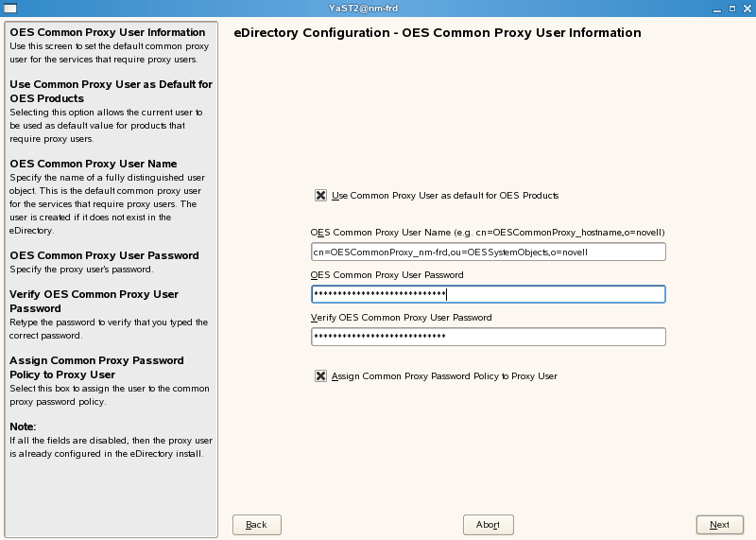Image resolution: width=756 pixels, height=540 pixels.
Task: Open the window menu icon in title bar
Action: click(x=8, y=8)
